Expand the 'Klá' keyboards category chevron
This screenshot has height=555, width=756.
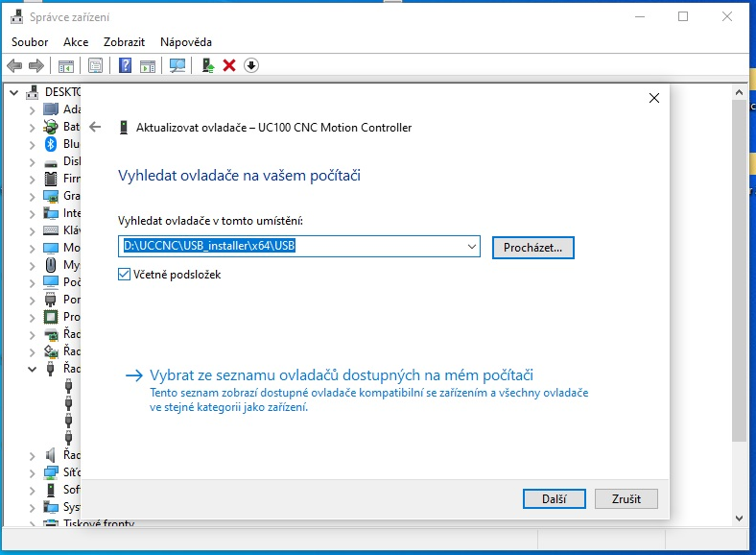32,231
